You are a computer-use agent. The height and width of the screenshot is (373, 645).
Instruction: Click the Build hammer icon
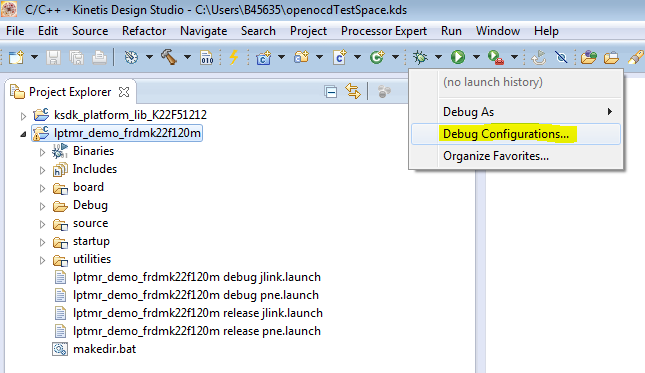click(x=169, y=57)
